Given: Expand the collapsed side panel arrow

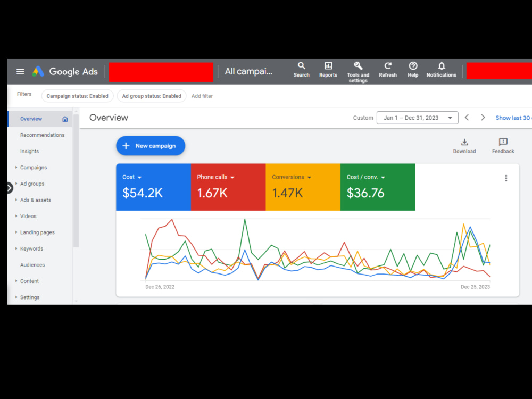Looking at the screenshot, I should (x=10, y=188).
